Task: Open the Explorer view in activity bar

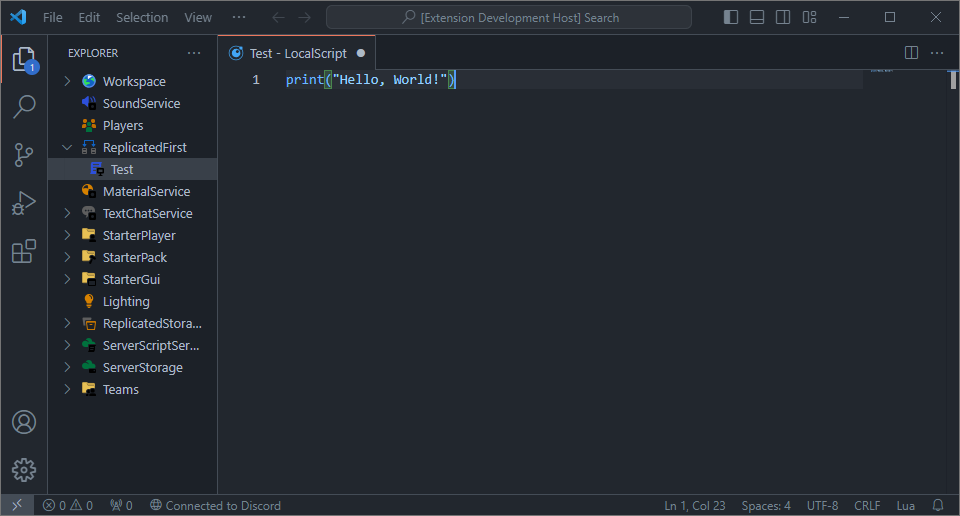Action: [24, 60]
